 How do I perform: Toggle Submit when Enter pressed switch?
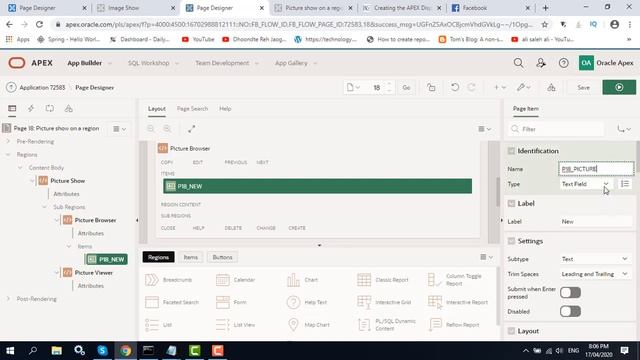pos(570,292)
